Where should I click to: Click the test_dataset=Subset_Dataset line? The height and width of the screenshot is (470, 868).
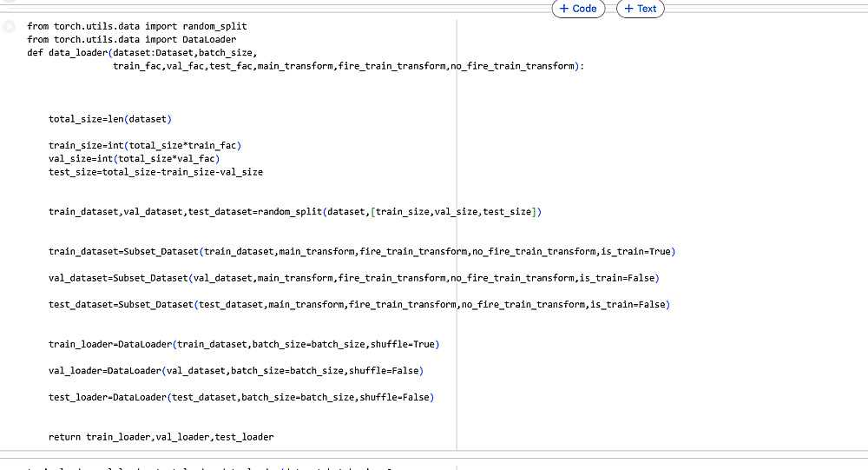359,305
